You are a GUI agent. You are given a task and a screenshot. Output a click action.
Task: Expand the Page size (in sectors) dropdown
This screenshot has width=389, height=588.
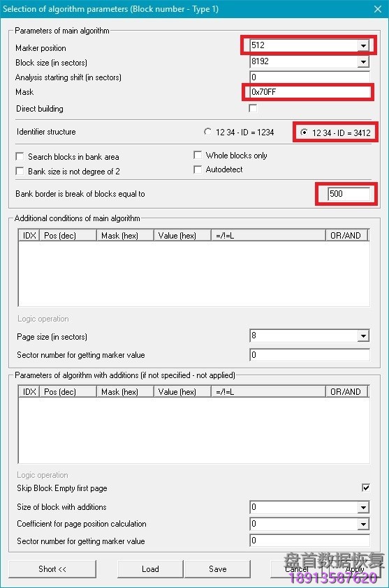(363, 336)
